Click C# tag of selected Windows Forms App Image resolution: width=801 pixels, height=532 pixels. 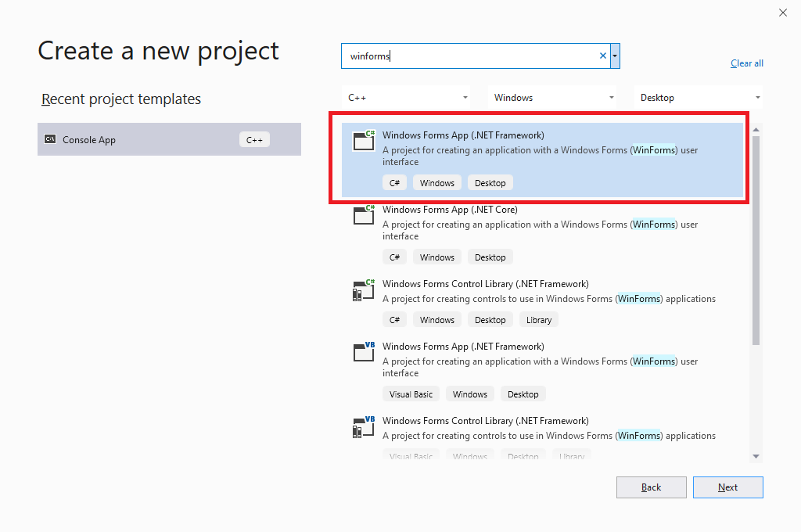pyautogui.click(x=394, y=183)
